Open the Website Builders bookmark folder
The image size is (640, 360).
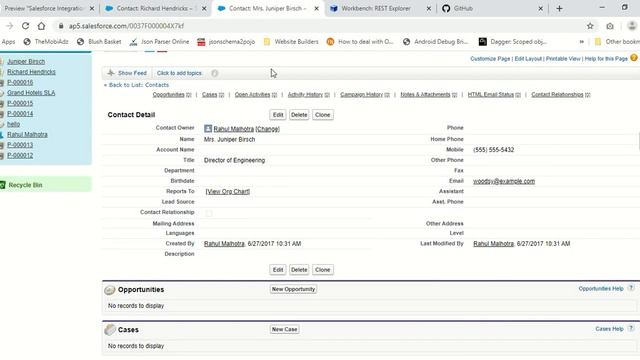pos(291,42)
